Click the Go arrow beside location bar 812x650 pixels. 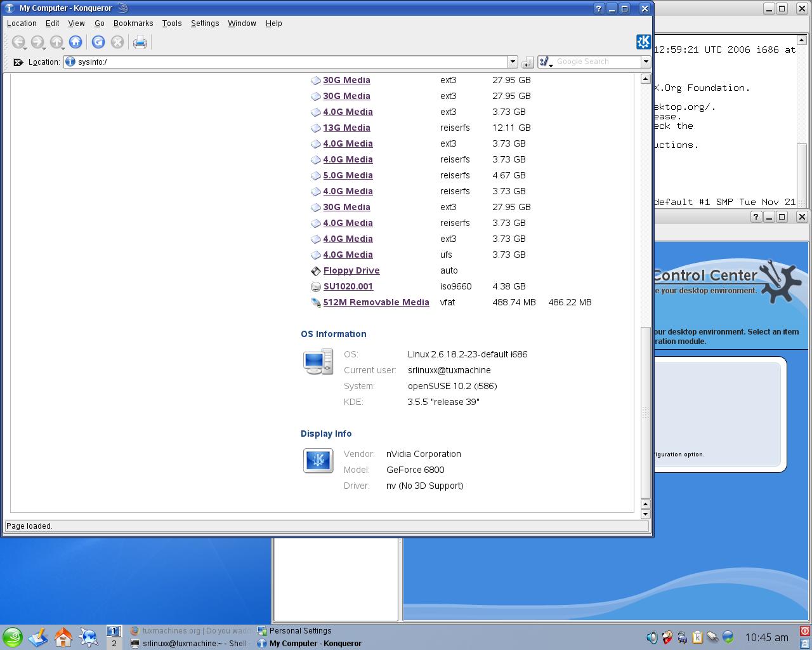[527, 62]
